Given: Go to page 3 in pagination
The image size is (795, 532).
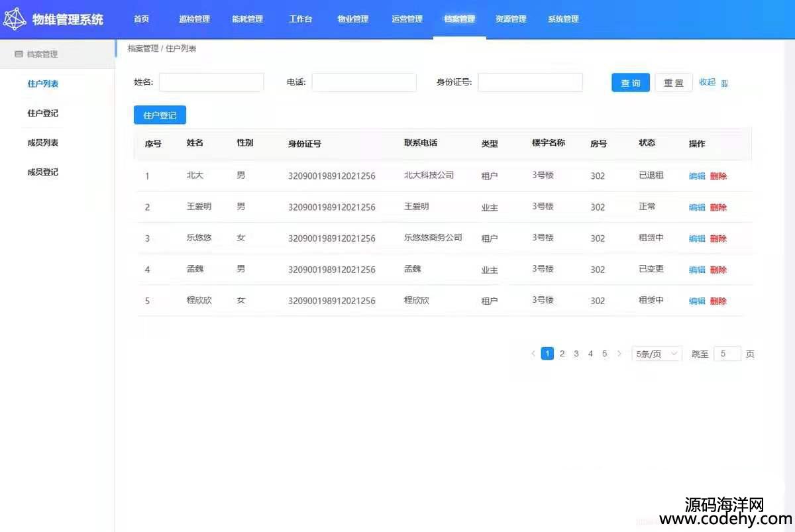Looking at the screenshot, I should pyautogui.click(x=576, y=354).
